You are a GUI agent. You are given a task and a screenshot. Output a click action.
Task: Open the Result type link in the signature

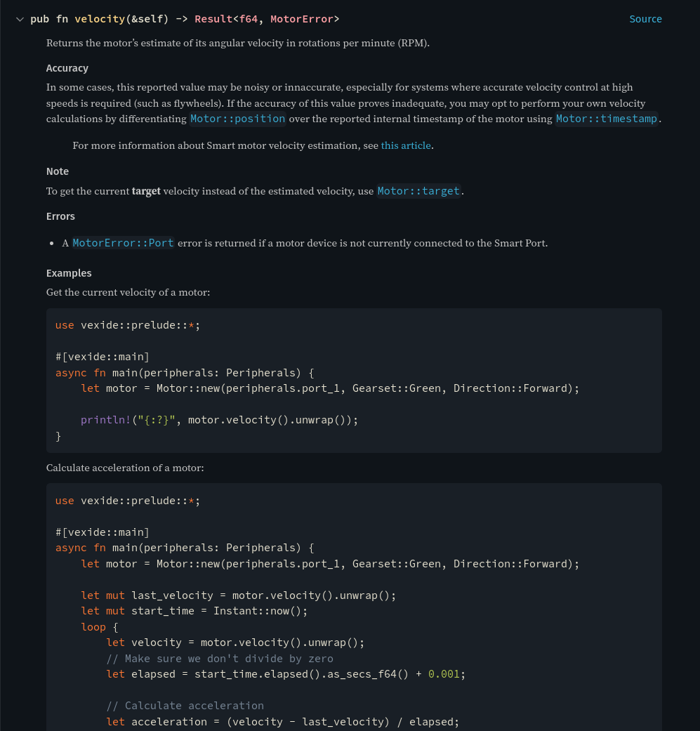coord(213,19)
